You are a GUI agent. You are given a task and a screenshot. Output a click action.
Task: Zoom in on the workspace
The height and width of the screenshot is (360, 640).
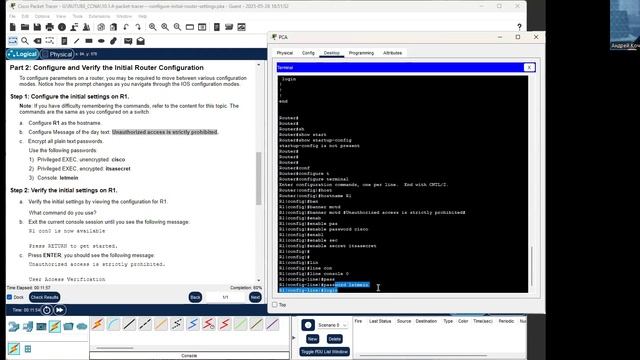[153, 27]
